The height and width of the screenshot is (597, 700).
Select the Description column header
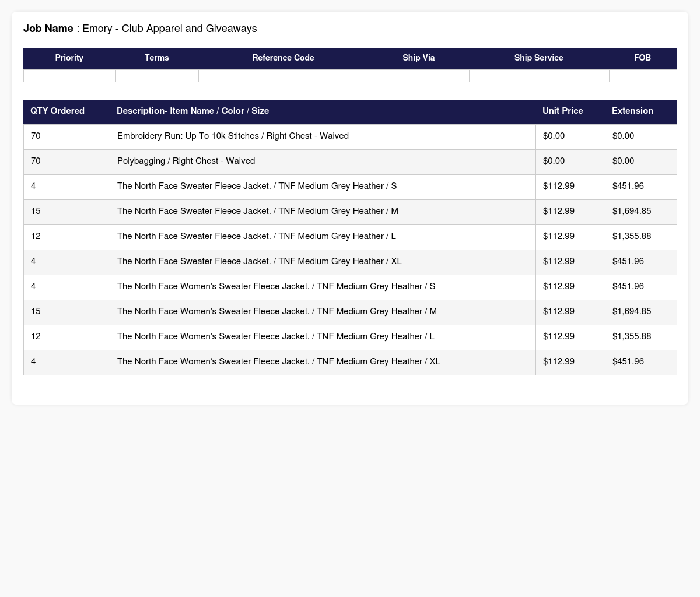pos(192,111)
